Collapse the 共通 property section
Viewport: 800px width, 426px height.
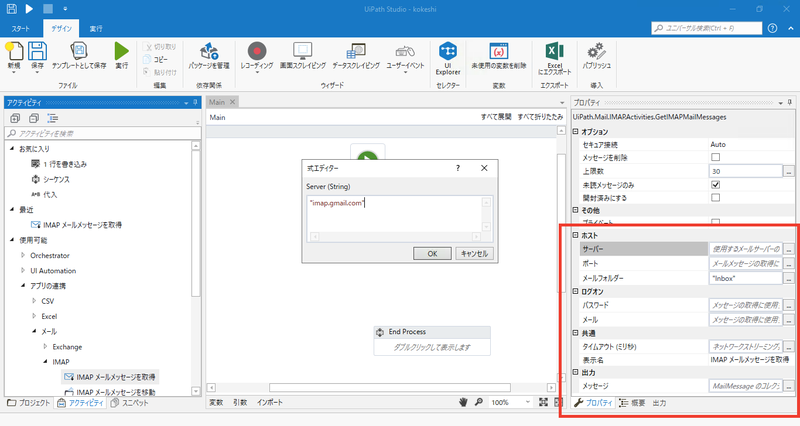point(576,333)
